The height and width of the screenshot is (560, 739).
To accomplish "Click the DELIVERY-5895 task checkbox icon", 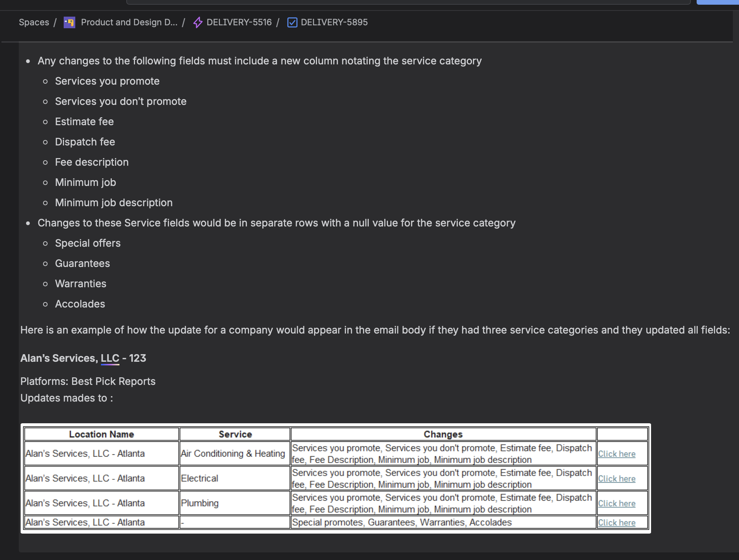I will [292, 22].
